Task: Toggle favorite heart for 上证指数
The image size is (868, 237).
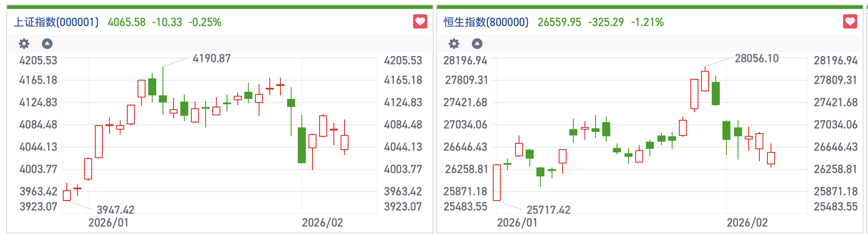Action: point(420,21)
